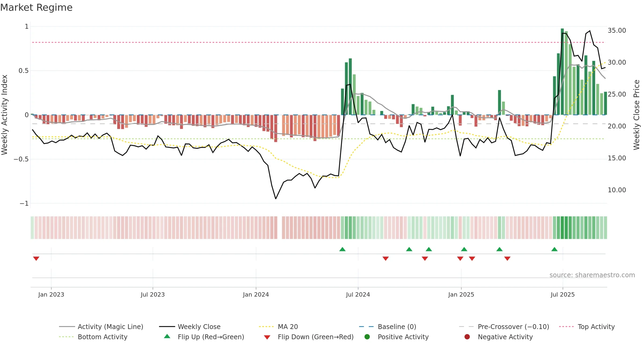
Task: Toggle MA 20 legend entry
Action: pyautogui.click(x=278, y=327)
